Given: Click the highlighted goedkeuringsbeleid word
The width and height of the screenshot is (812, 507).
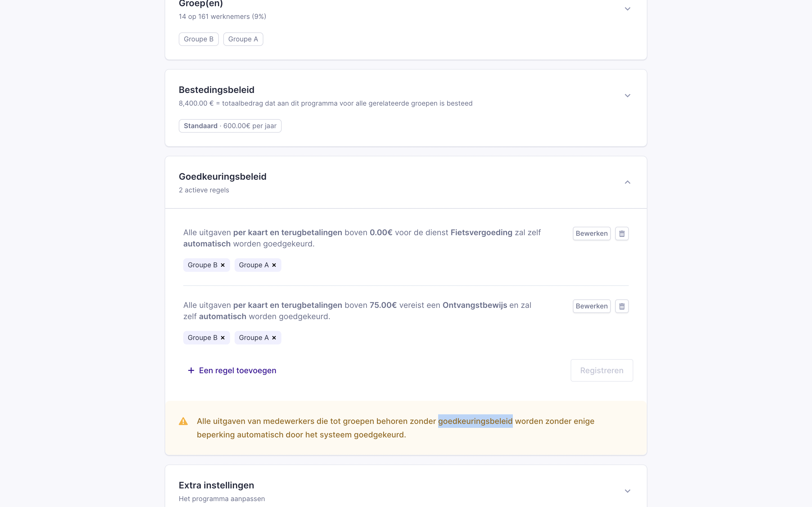Looking at the screenshot, I should click(x=475, y=421).
